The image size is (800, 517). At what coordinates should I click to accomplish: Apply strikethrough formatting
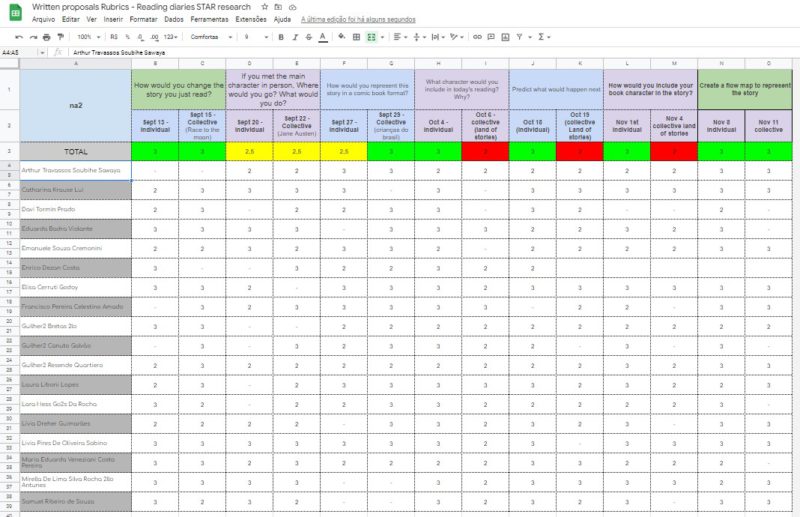coord(308,37)
